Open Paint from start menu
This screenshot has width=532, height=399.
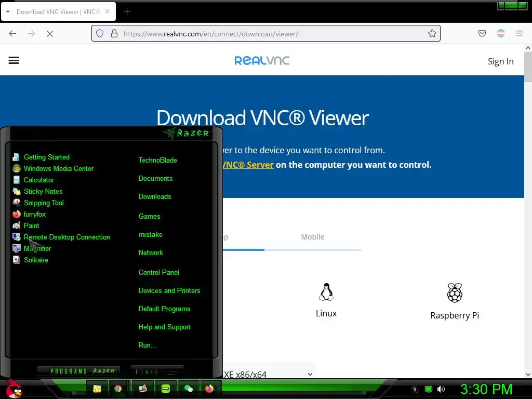26,225
